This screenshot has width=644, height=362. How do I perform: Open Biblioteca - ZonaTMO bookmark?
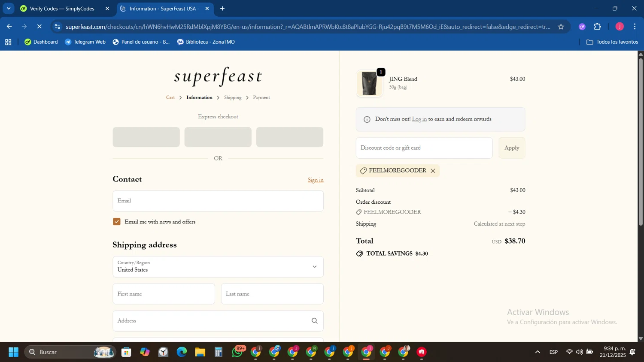point(206,42)
